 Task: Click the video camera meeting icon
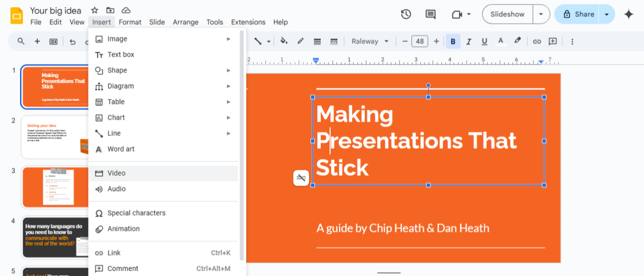457,14
